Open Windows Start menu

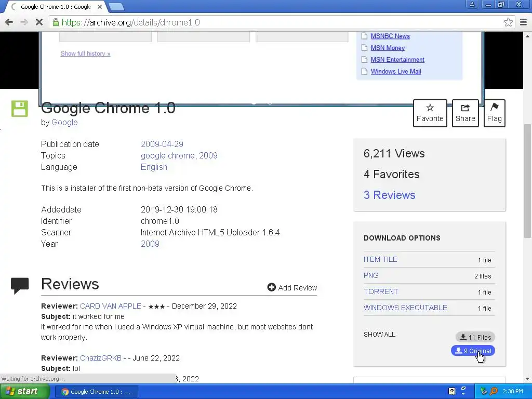click(24, 392)
